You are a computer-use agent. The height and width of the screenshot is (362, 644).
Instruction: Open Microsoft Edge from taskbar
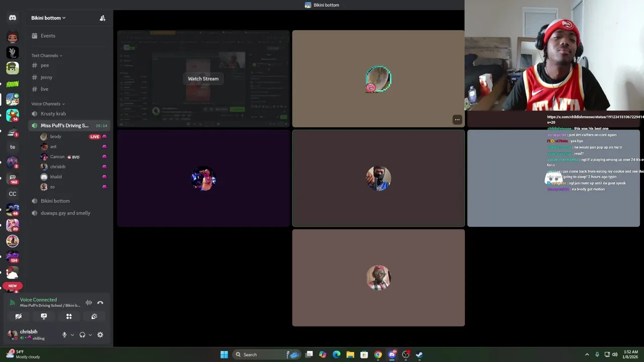337,354
